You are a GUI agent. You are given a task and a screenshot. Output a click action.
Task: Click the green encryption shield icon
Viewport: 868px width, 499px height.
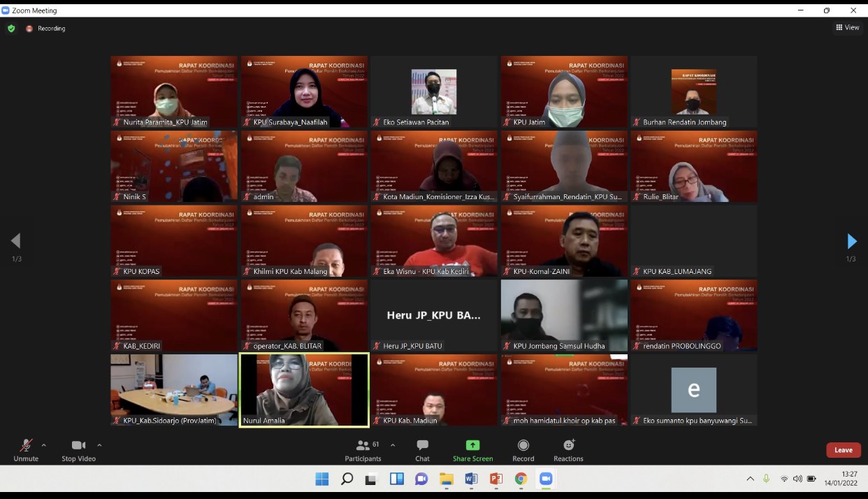(11, 29)
